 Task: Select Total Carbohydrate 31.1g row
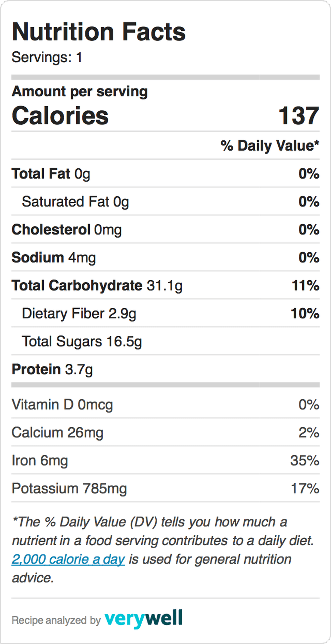[x=165, y=285]
